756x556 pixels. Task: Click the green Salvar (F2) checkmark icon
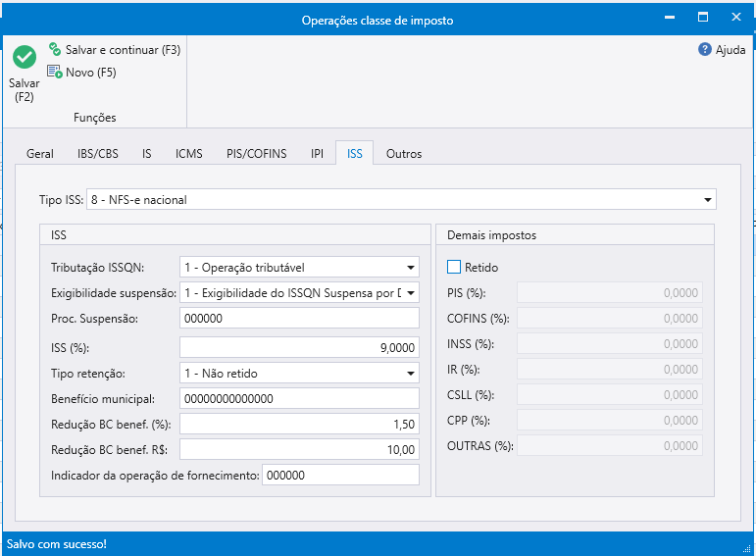[25, 58]
